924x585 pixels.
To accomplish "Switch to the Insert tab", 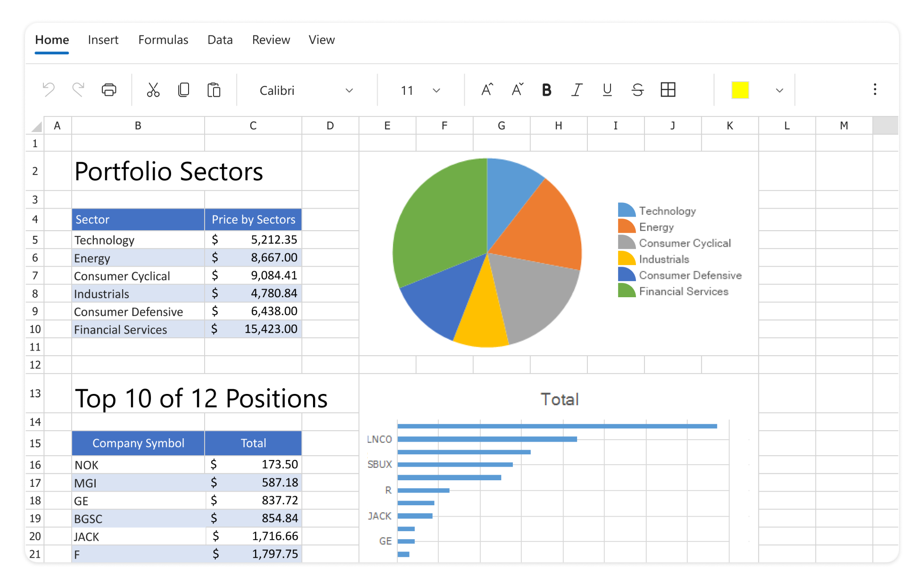I will [x=103, y=40].
